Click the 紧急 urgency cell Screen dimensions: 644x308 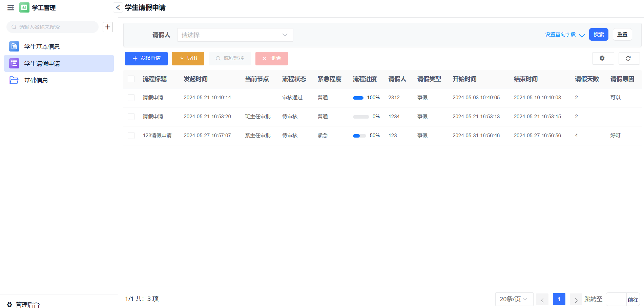323,136
